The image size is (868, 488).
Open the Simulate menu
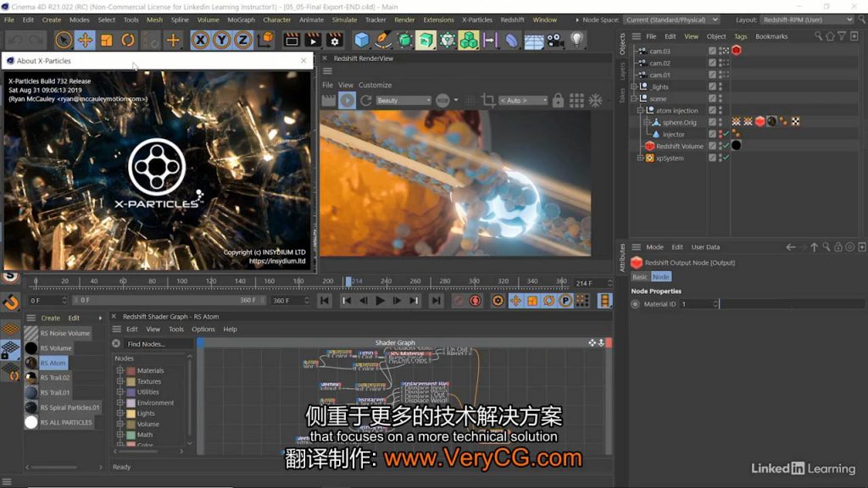point(344,19)
